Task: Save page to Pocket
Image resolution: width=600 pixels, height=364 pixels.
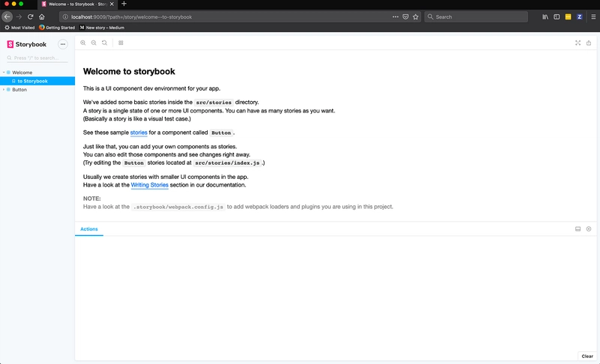Action: (406, 16)
